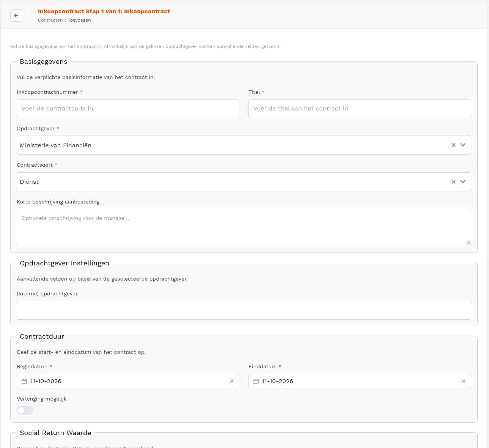Image resolution: width=489 pixels, height=448 pixels.
Task: Clear the Einddatum date value
Action: pos(464,381)
